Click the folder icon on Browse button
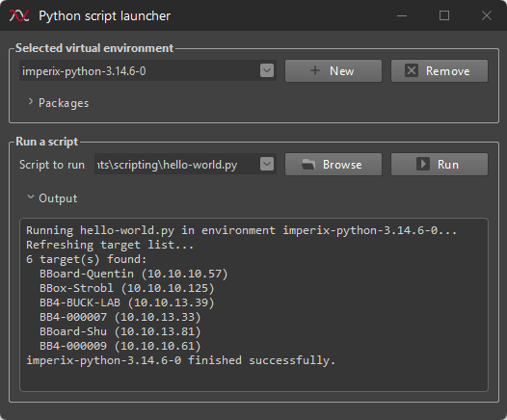 (x=308, y=165)
